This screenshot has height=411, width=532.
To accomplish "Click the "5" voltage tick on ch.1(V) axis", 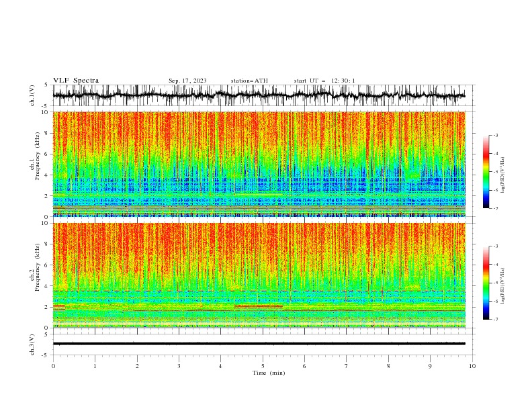I will coord(46,85).
